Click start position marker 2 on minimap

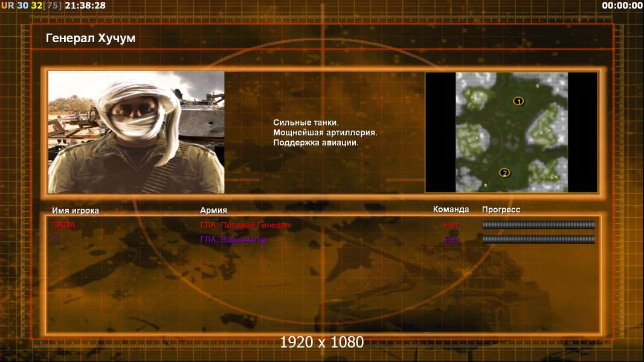(x=504, y=173)
